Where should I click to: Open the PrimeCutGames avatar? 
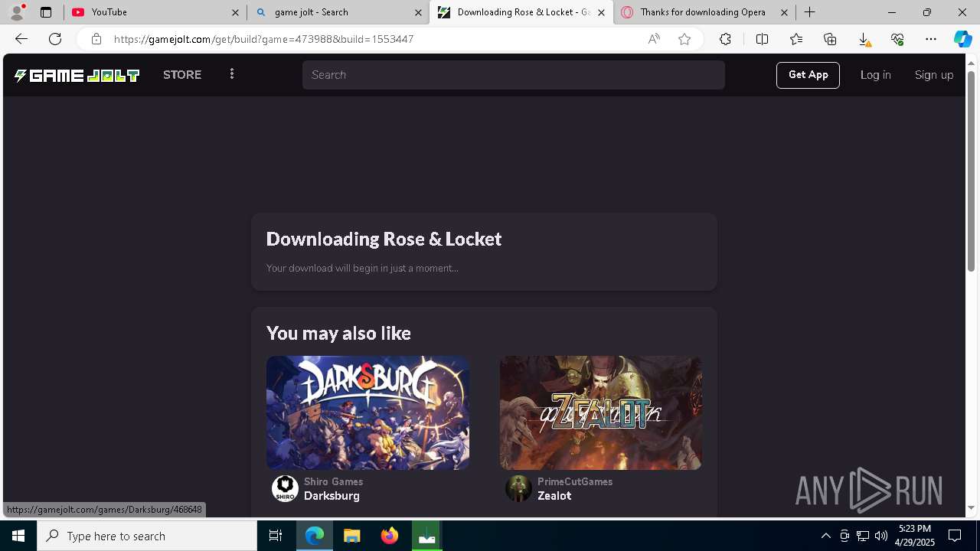point(518,488)
